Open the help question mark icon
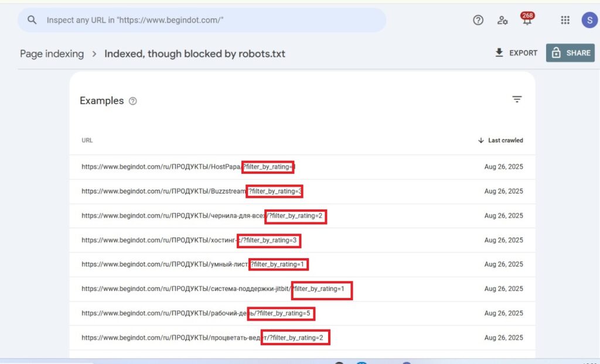This screenshot has width=600, height=364. [x=478, y=20]
